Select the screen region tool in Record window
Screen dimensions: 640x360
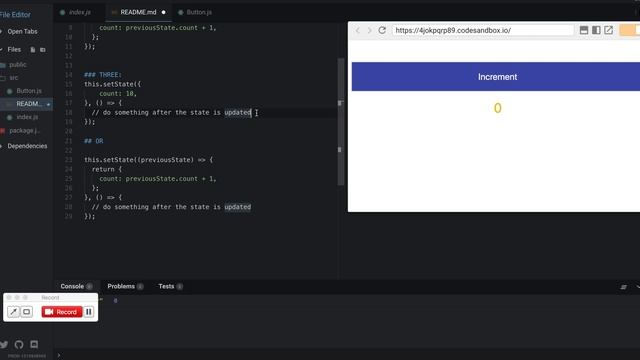27,312
